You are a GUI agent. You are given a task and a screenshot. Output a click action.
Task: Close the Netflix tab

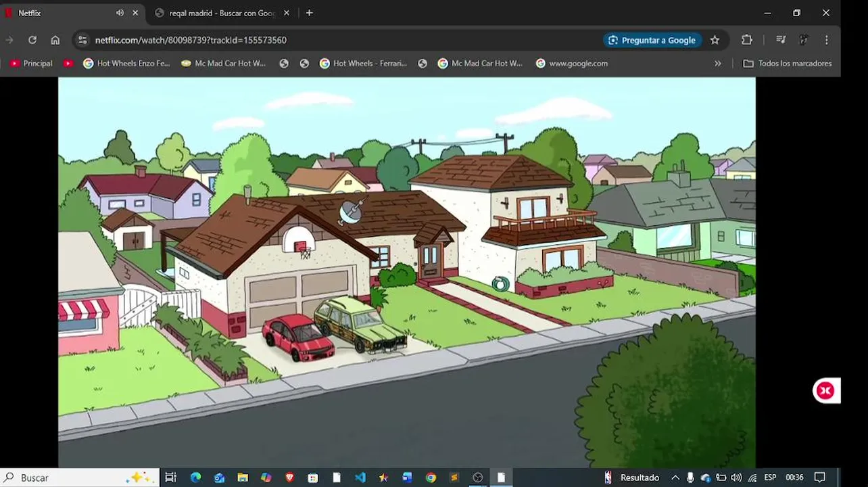point(135,13)
